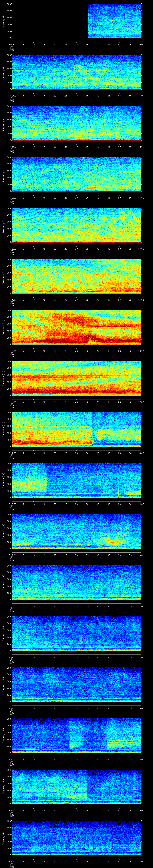Click the spectrogram panel starting at 7:19:00
Screen dimensions: 153x868
(77, 531)
